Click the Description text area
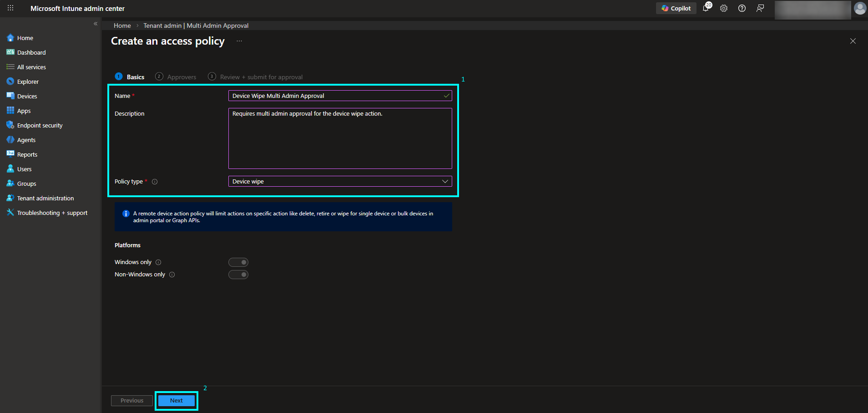The image size is (868, 413). [x=340, y=138]
